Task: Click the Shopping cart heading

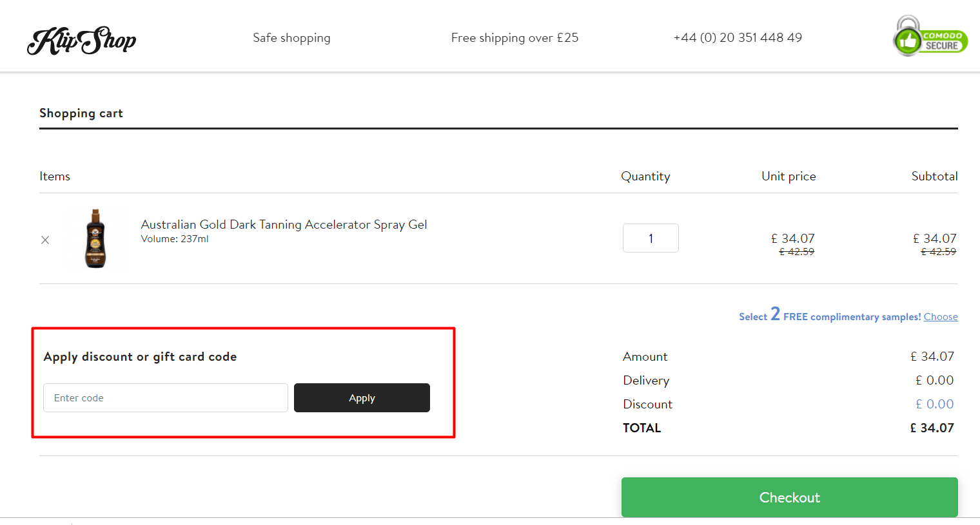Action: point(81,113)
